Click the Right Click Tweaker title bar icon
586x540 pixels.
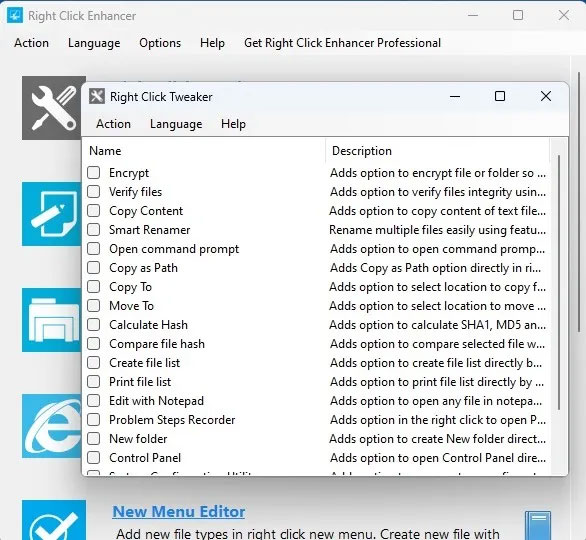pos(97,96)
